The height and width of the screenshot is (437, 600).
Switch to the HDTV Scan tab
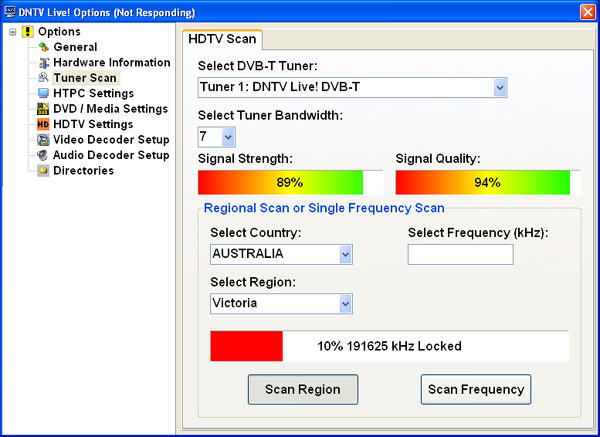(222, 39)
